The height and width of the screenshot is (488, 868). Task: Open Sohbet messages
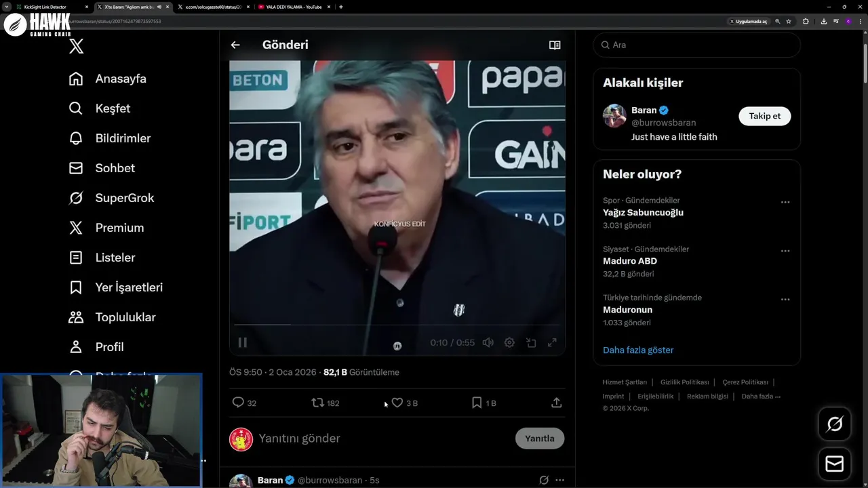(x=102, y=168)
